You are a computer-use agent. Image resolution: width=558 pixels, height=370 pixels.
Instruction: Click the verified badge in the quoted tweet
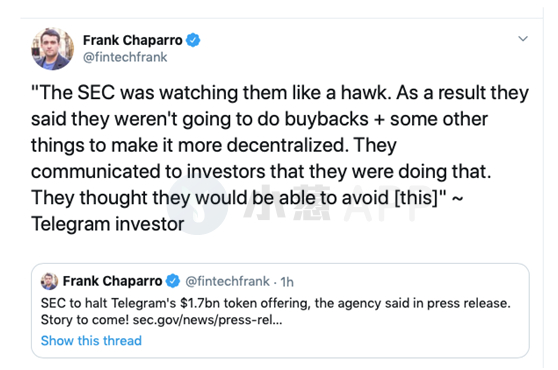[x=173, y=281]
